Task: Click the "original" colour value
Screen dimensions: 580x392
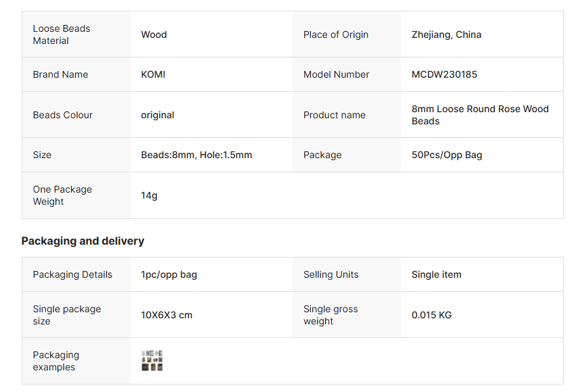Action: coord(158,115)
